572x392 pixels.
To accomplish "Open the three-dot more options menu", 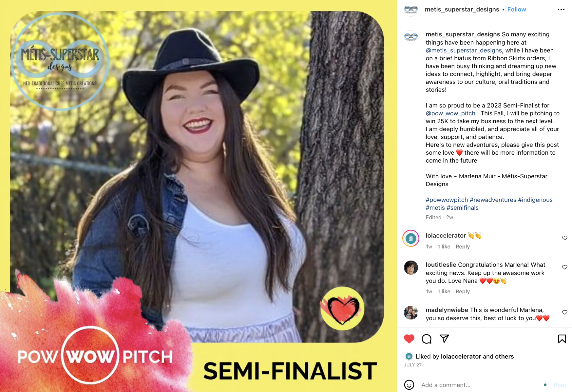I will (x=561, y=10).
